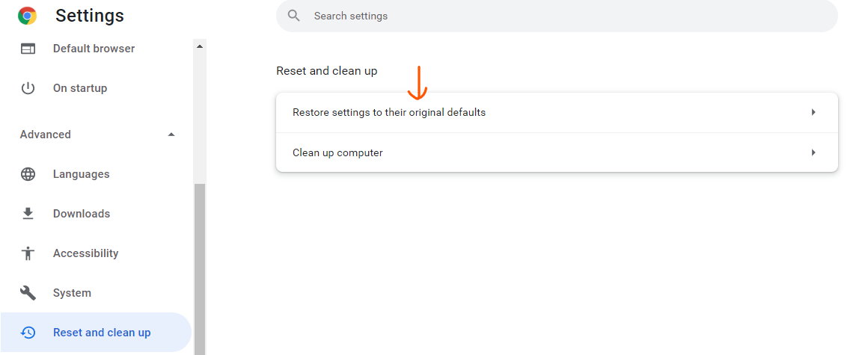Click the Accessibility person icon

pyautogui.click(x=28, y=253)
